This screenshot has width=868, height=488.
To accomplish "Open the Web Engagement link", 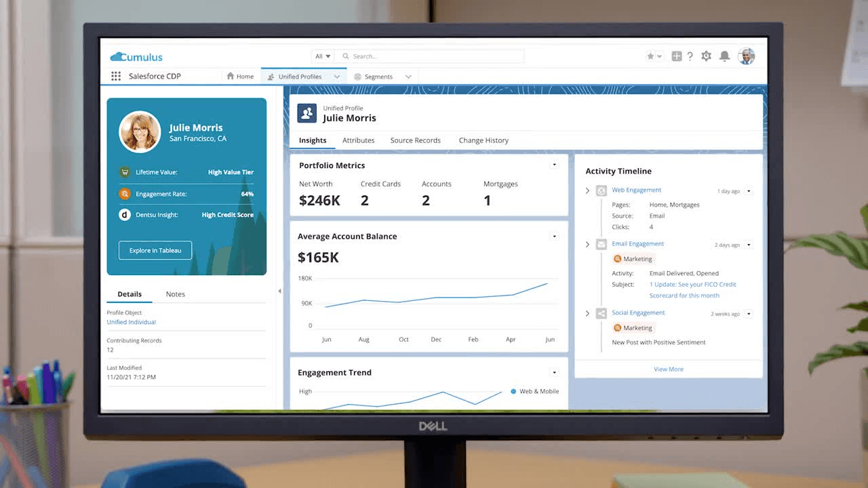I will [x=637, y=190].
